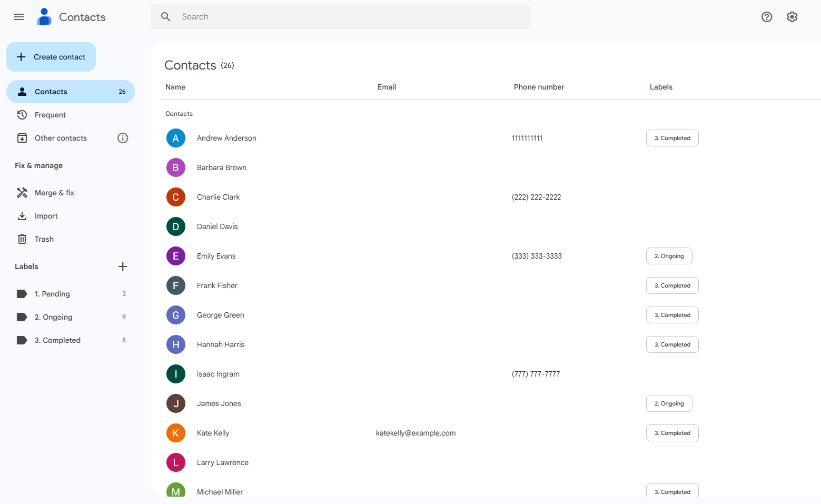Viewport: 821px width, 504px height.
Task: Click the Merge & fix tools icon
Action: click(22, 193)
